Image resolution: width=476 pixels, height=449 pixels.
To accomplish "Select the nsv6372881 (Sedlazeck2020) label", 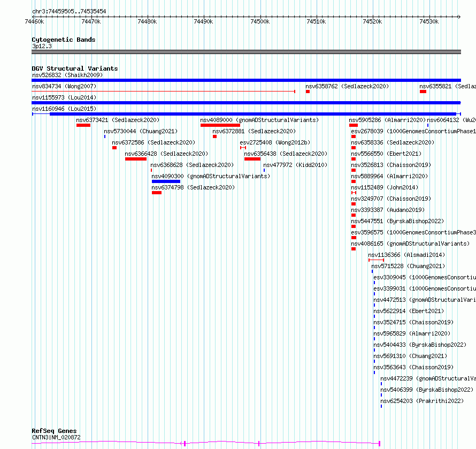I will [x=254, y=131].
